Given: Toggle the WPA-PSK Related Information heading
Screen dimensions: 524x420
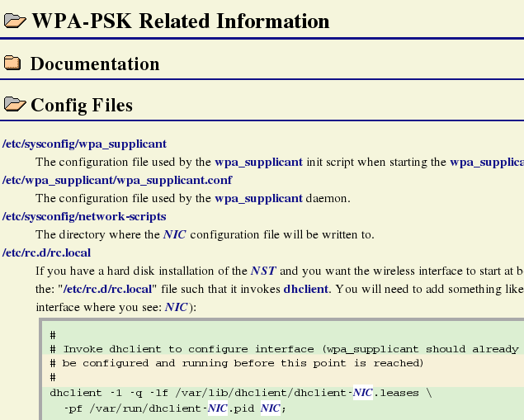Looking at the screenshot, I should [181, 21].
